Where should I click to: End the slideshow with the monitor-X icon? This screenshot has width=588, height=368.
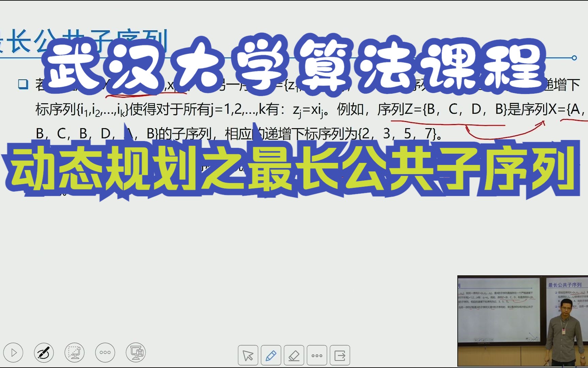click(136, 353)
